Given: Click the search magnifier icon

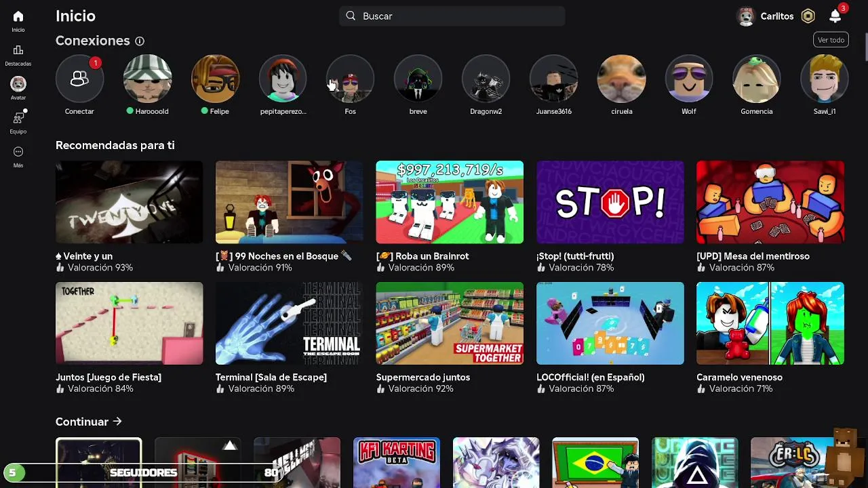Looking at the screenshot, I should tap(351, 16).
